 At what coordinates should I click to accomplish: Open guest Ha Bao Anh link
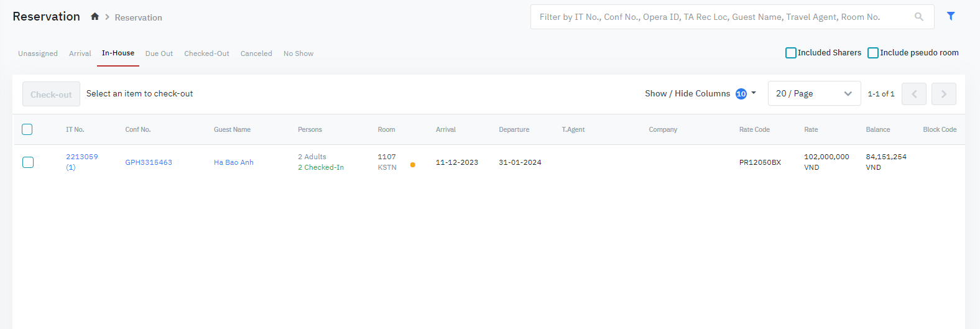pyautogui.click(x=234, y=162)
